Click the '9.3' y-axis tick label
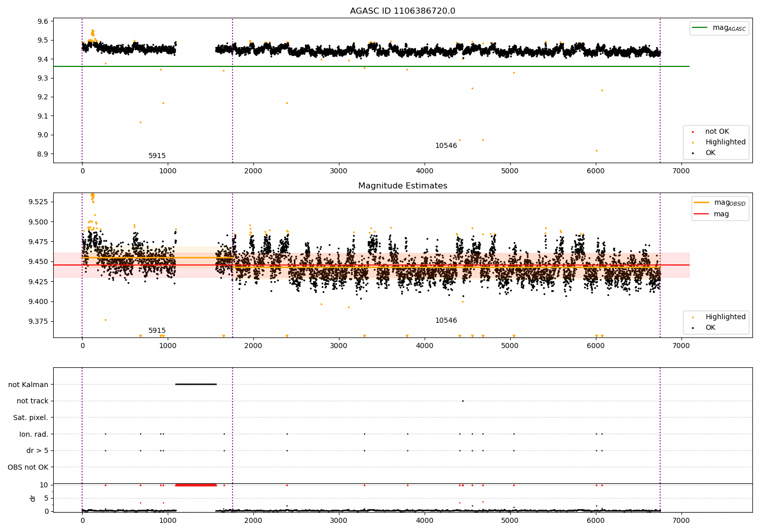The width and height of the screenshot is (760, 532). [x=43, y=78]
